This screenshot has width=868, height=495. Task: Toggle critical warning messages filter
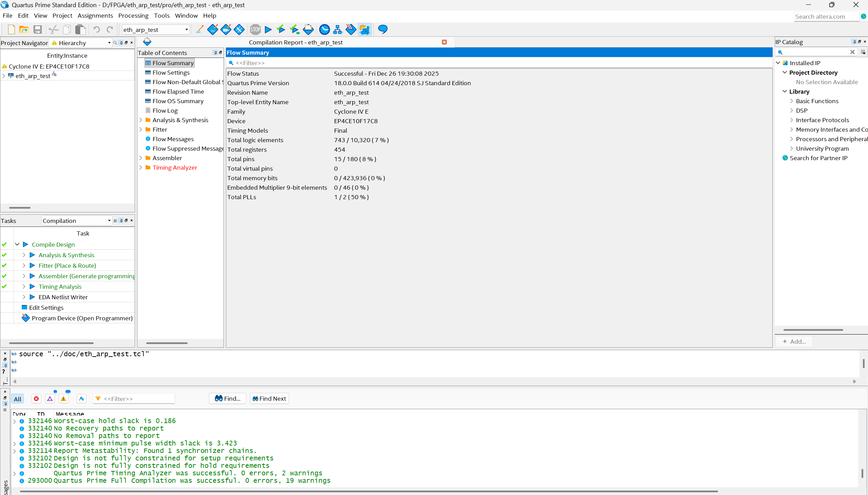point(50,398)
